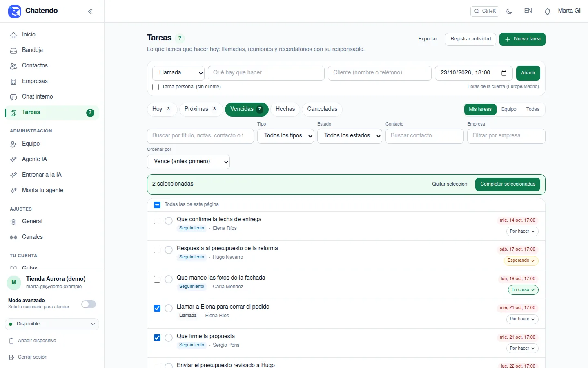Open the Disponible status dropdown

coord(52,324)
